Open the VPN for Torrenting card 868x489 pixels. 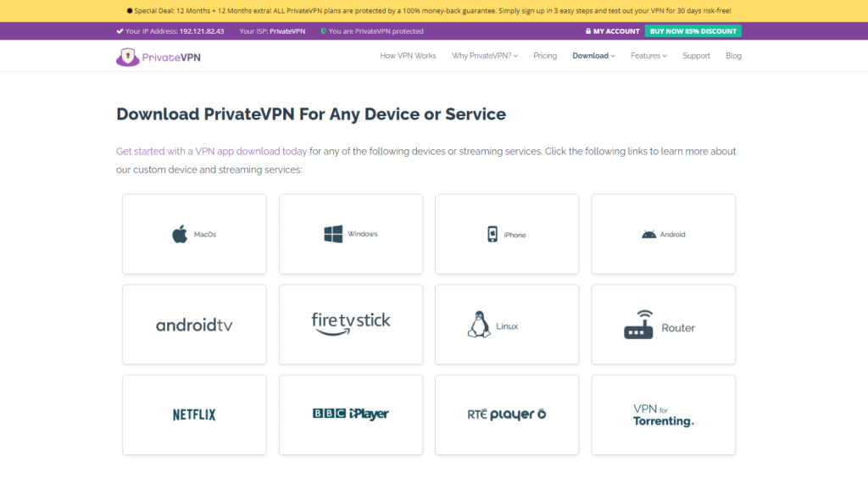[663, 415]
